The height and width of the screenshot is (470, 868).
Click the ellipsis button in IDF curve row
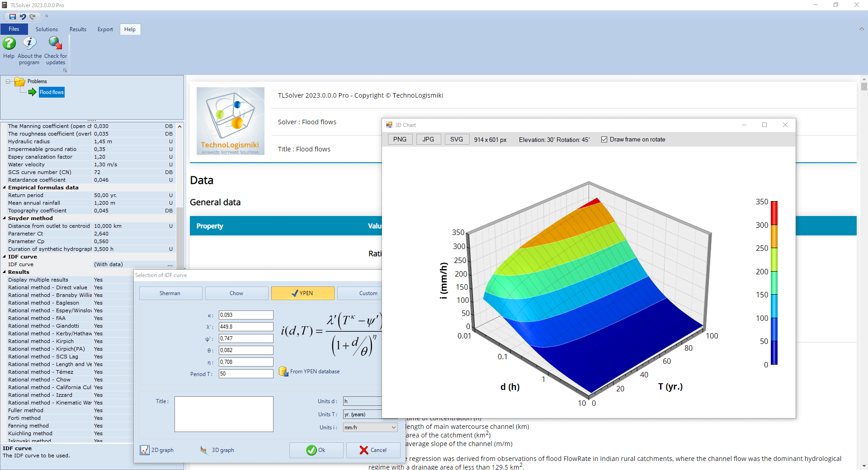[170, 265]
